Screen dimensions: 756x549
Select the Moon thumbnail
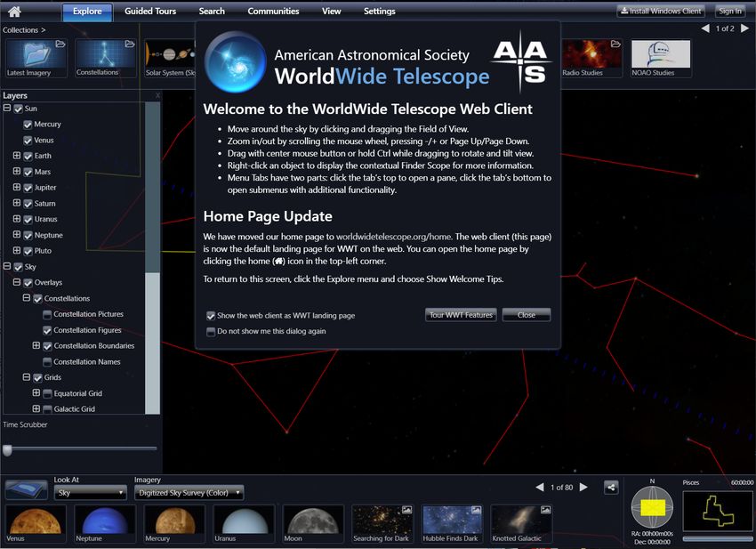tap(313, 524)
